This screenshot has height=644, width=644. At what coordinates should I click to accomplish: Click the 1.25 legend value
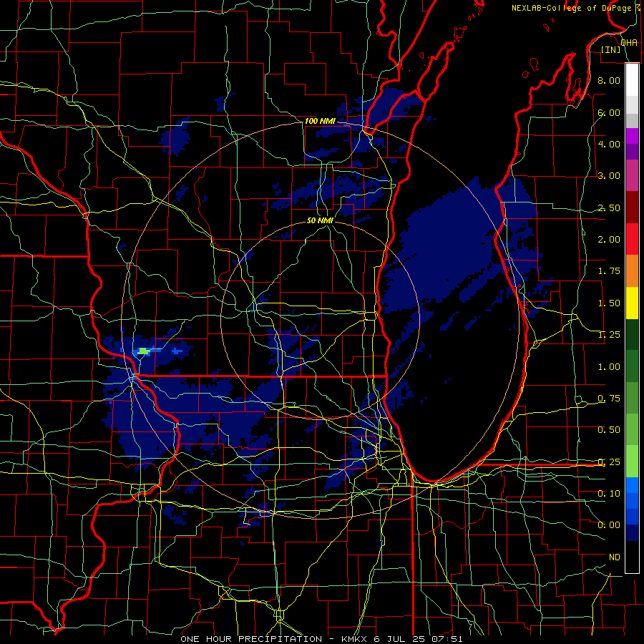point(609,335)
